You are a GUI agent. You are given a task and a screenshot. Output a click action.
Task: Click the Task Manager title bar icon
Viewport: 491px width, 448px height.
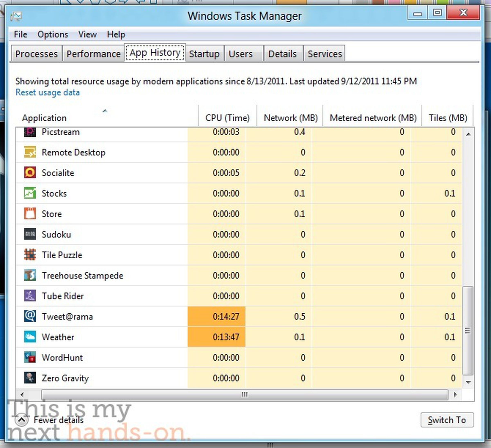(16, 16)
